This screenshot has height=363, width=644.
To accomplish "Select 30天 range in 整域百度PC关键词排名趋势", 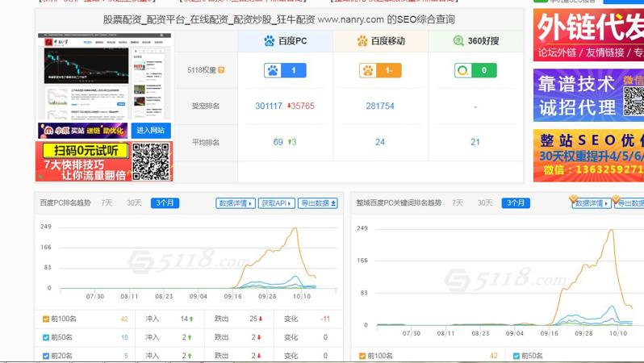I will (485, 202).
